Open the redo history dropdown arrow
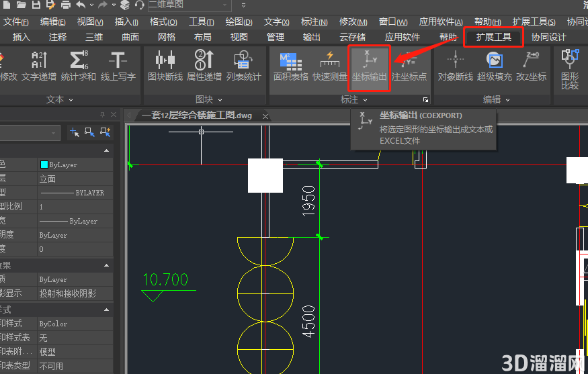The width and height of the screenshot is (588, 374). pyautogui.click(x=114, y=5)
